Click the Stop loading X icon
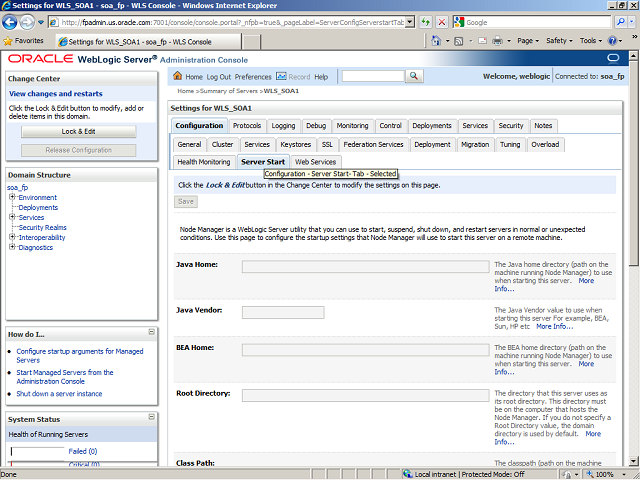 pos(443,21)
